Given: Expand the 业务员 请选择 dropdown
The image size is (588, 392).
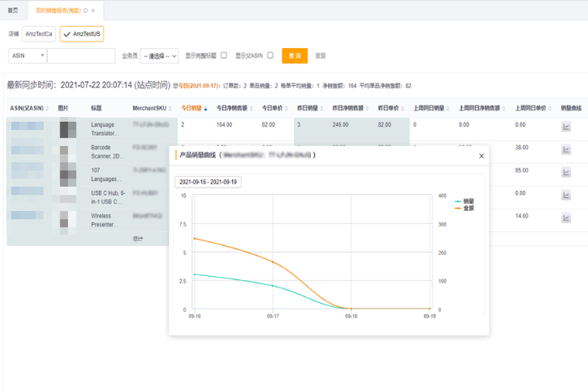Looking at the screenshot, I should [x=159, y=56].
